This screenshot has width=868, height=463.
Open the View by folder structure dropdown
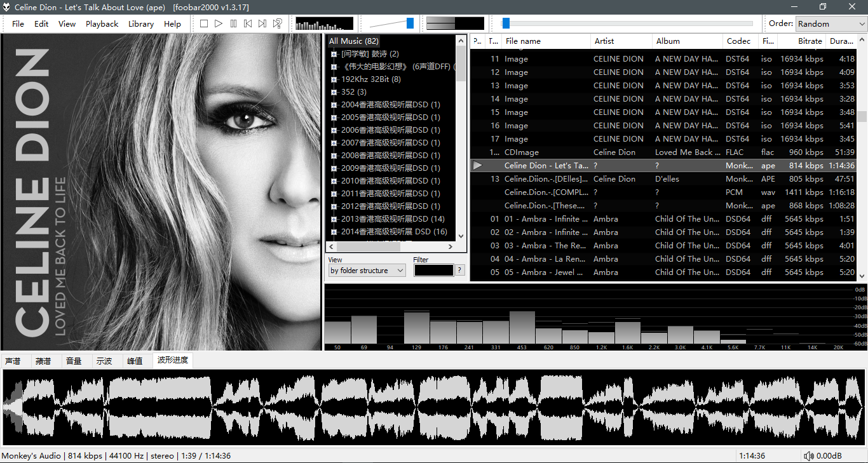[367, 271]
